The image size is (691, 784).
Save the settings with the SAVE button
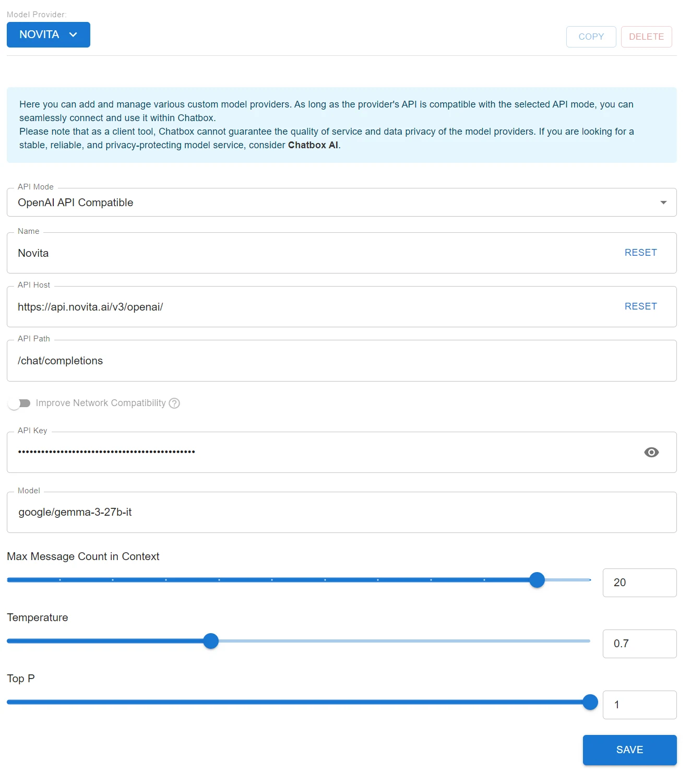pos(630,750)
